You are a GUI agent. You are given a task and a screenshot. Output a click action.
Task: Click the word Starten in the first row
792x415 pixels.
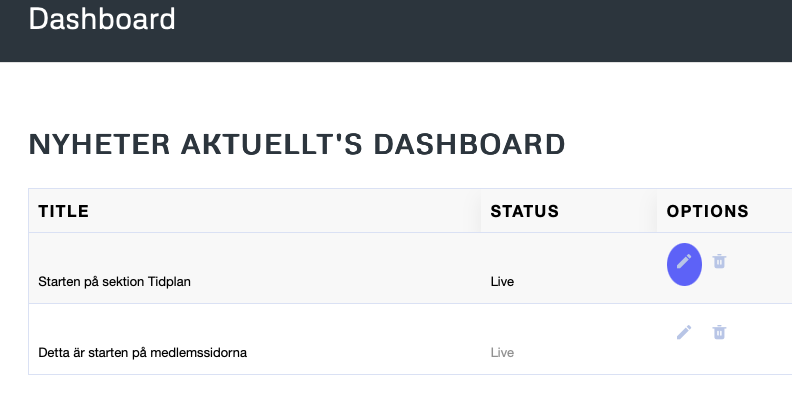58,282
